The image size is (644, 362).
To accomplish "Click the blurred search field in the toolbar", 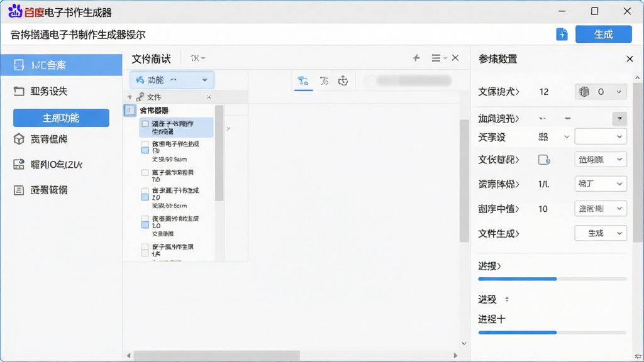I will click(413, 80).
